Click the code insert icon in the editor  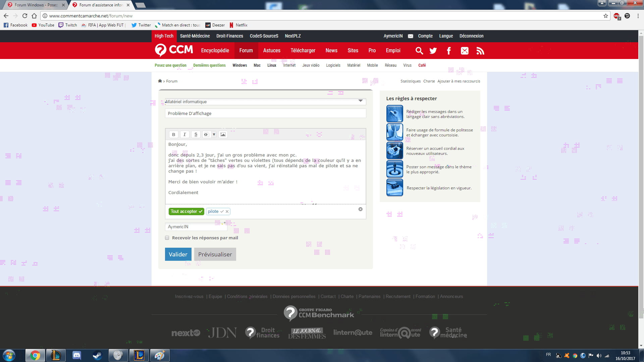point(206,134)
